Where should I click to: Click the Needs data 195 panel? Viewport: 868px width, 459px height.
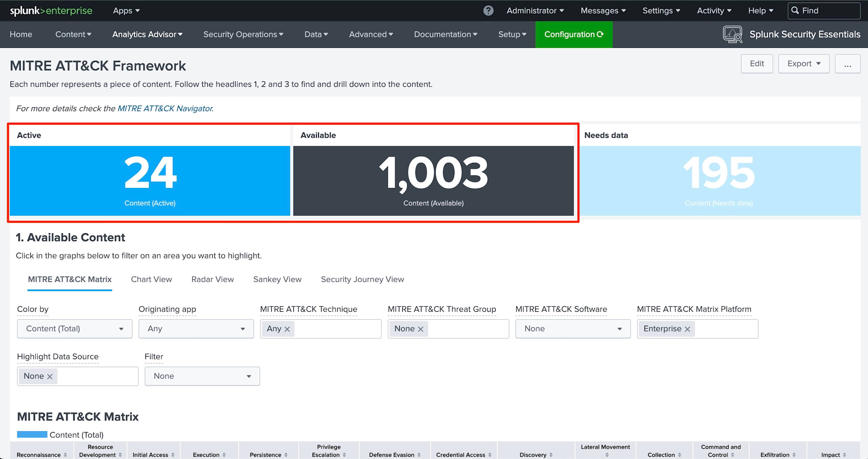tap(719, 180)
